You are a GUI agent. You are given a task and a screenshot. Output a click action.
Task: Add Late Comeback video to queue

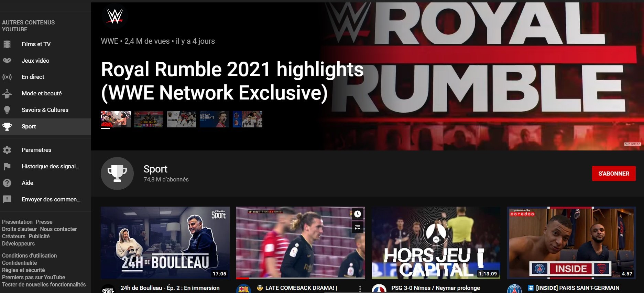pos(358,227)
